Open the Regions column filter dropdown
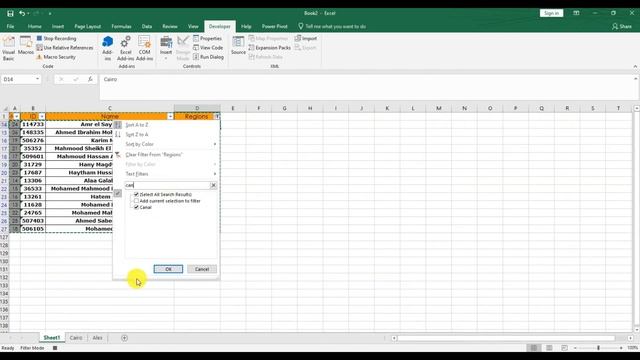Viewport: 640px width, 360px height. coord(217,117)
